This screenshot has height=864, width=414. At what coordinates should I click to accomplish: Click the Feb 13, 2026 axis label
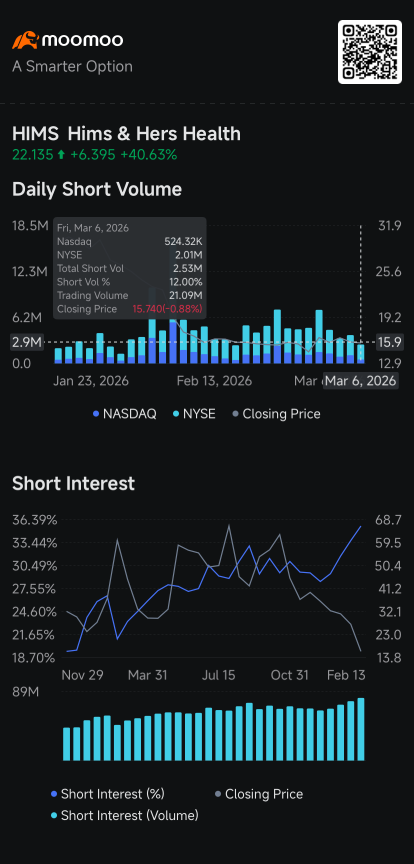(214, 381)
